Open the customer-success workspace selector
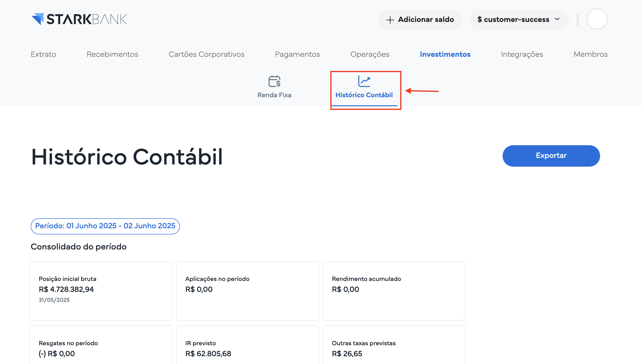The width and height of the screenshot is (642, 364). tap(519, 19)
